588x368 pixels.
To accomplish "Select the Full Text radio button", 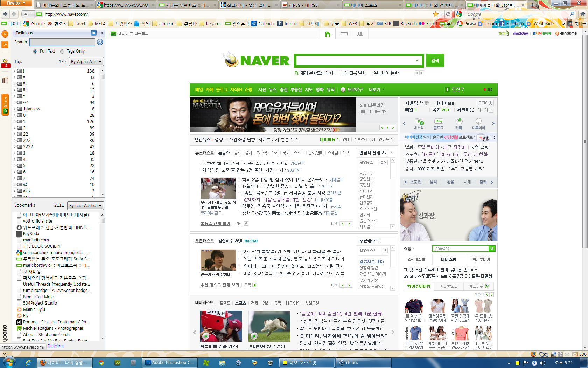I will pyautogui.click(x=35, y=52).
